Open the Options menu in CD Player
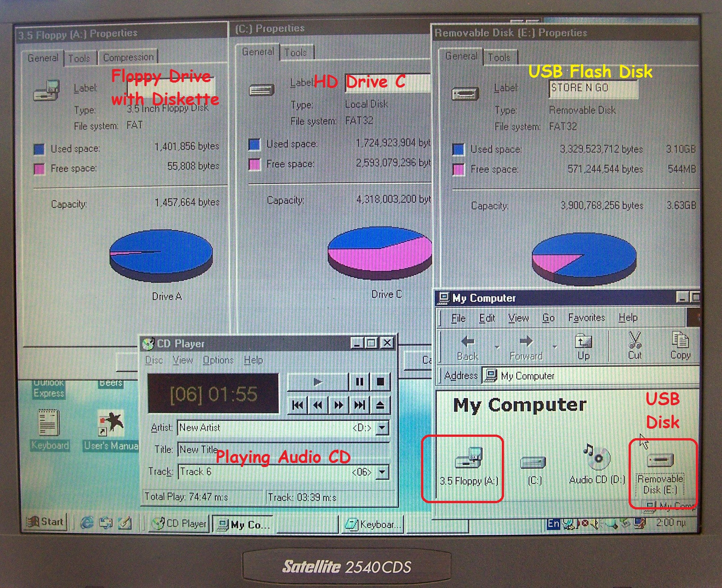Image resolution: width=722 pixels, height=588 pixels. [x=218, y=360]
